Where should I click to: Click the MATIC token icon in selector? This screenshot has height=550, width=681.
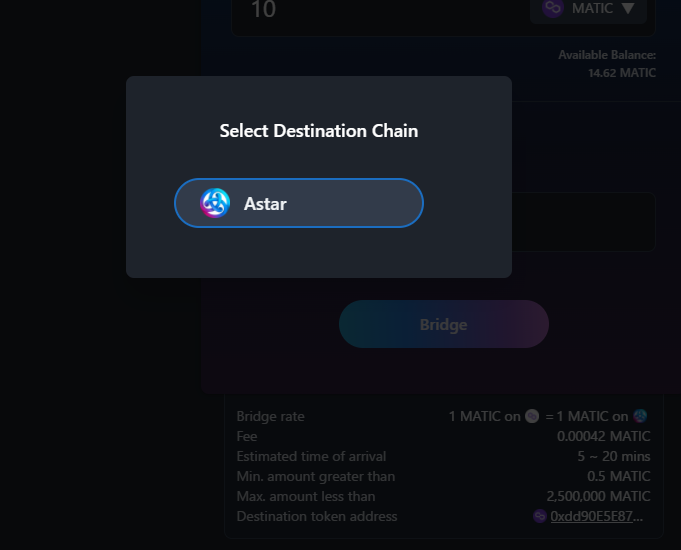(552, 8)
